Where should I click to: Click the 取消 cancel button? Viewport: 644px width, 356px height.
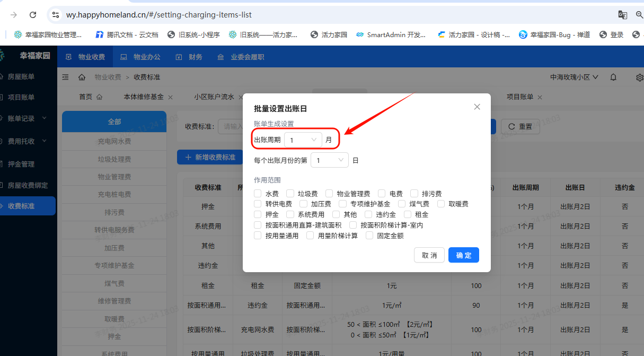[x=429, y=255]
